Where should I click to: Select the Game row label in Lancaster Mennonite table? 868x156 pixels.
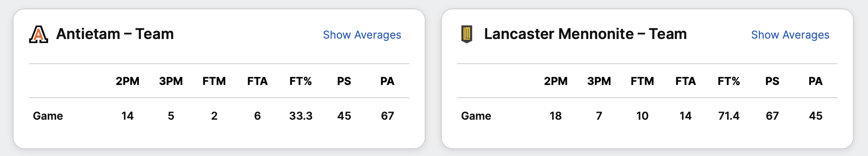click(476, 116)
